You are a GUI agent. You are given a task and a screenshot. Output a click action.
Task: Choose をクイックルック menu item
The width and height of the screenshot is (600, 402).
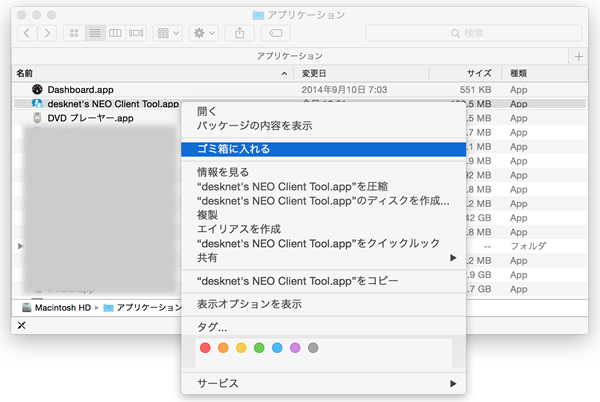[323, 243]
